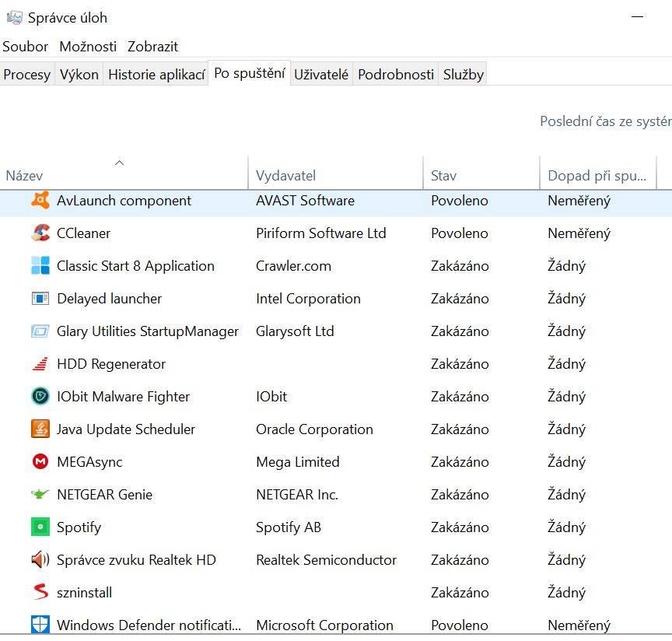
Task: Open the Zobrazit menu
Action: (152, 47)
